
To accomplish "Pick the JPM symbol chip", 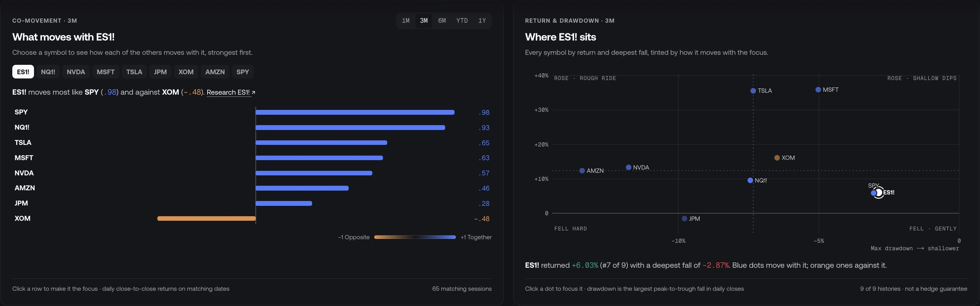I will 160,72.
